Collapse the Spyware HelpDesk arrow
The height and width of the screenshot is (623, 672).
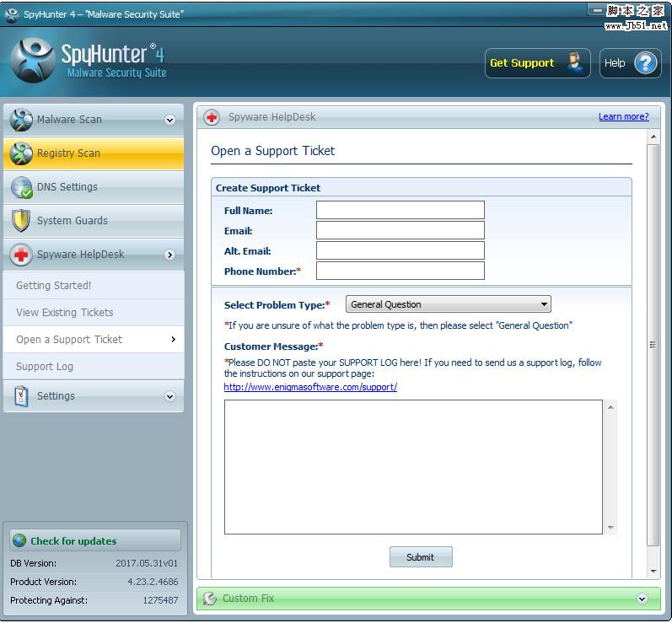tap(169, 255)
